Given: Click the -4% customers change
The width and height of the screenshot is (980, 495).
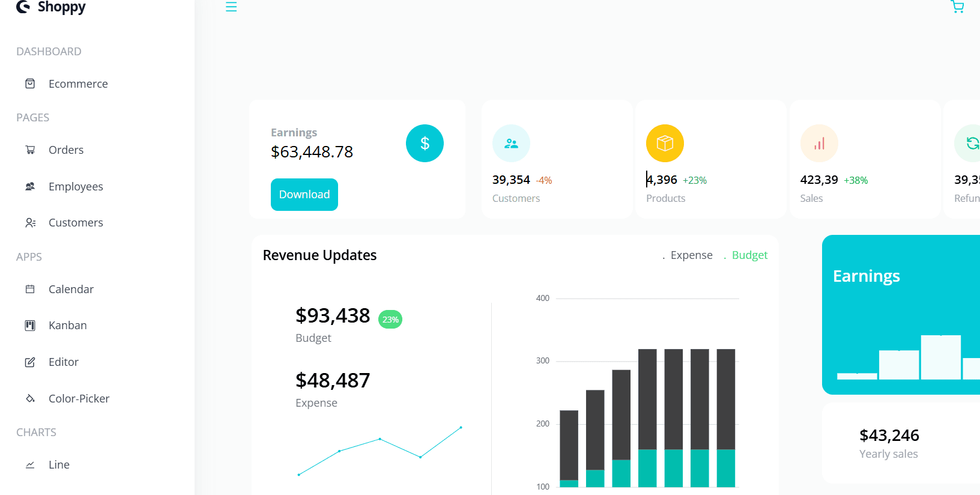Looking at the screenshot, I should point(544,180).
